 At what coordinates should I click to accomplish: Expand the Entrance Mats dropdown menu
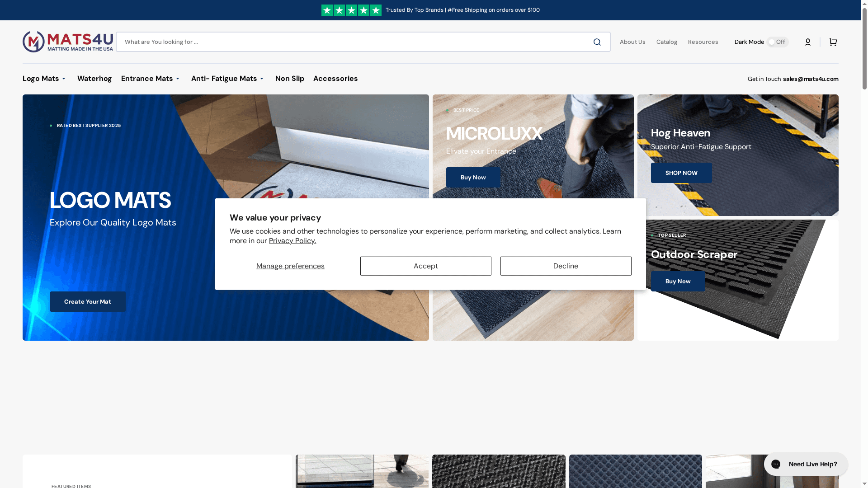point(151,79)
